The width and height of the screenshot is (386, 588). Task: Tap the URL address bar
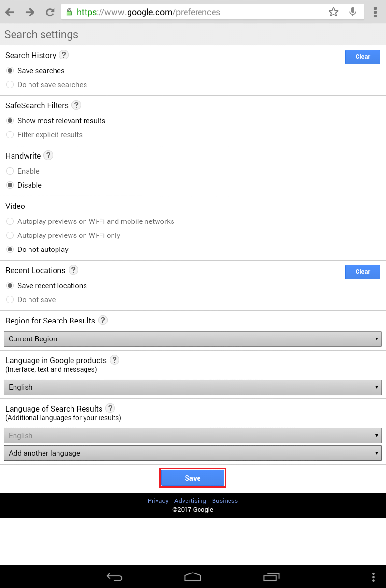click(x=193, y=12)
